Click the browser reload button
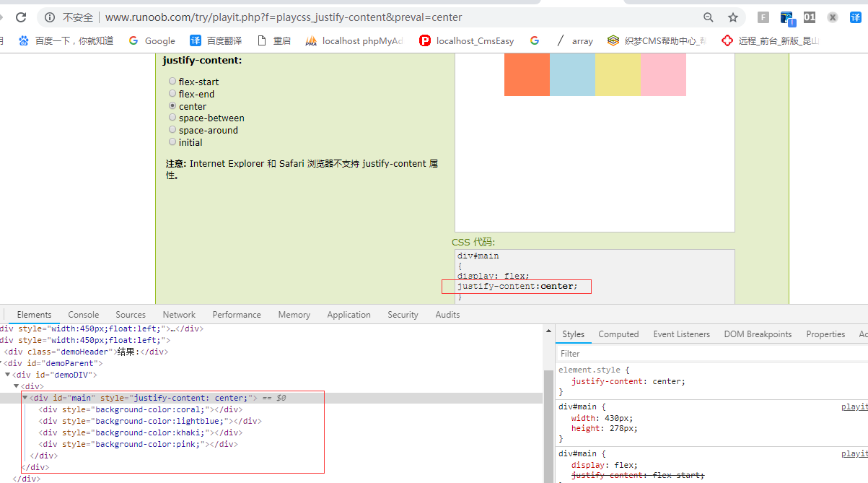868x483 pixels. 21,17
